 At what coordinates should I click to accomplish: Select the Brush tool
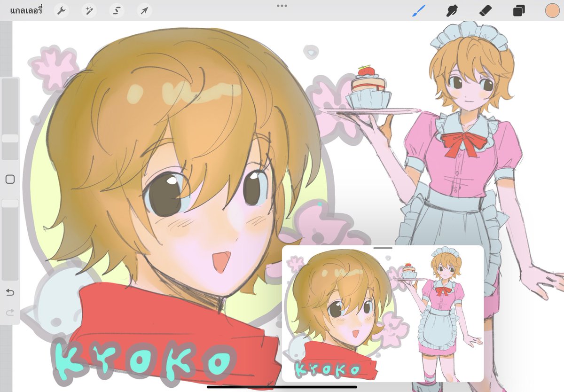click(418, 10)
